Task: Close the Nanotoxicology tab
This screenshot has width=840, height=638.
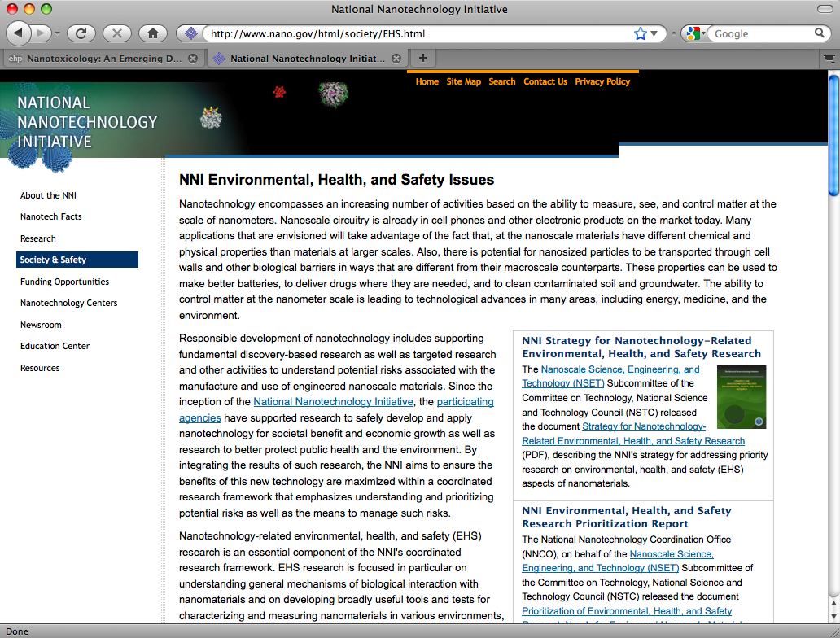Action: tap(193, 59)
